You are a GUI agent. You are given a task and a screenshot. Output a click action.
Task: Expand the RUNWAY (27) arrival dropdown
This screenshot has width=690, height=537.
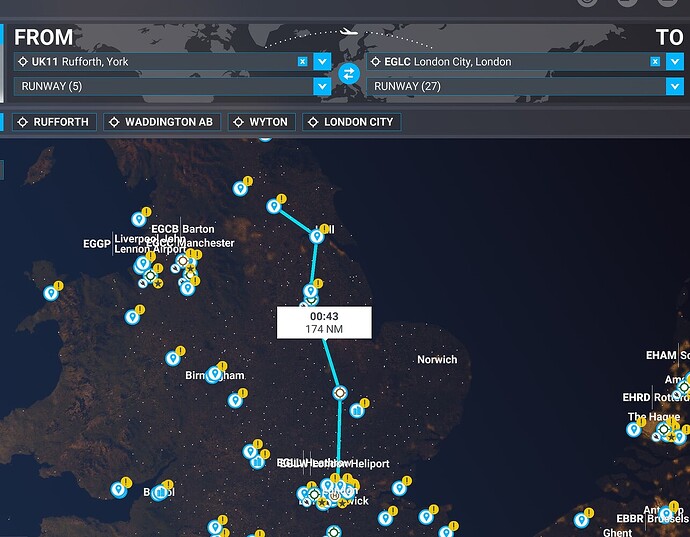point(675,86)
